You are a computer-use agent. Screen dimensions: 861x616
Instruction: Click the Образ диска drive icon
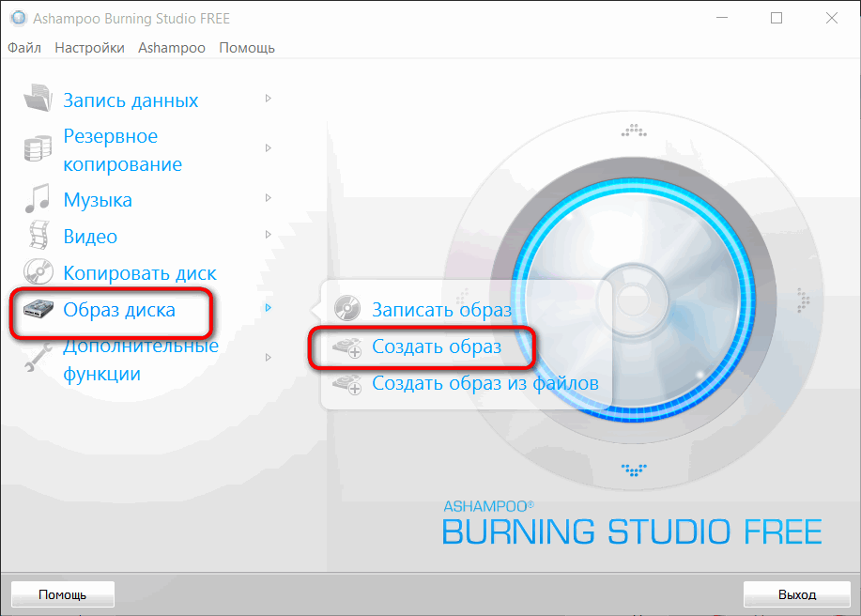click(38, 310)
